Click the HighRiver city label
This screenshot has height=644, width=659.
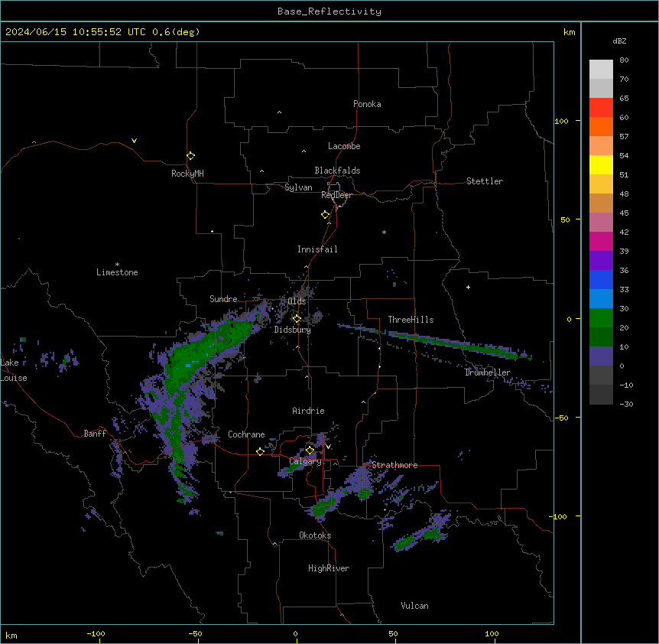(x=329, y=568)
